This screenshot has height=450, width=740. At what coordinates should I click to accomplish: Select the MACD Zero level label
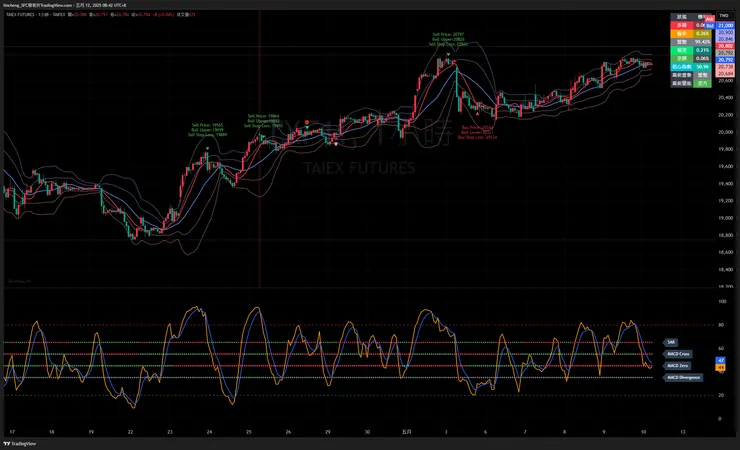pos(677,366)
